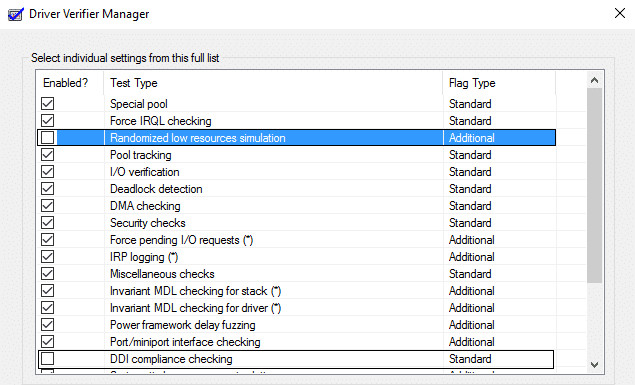Viewport: 635px width, 385px height.
Task: Disable Force IRQL checking checkbox
Action: pos(47,121)
